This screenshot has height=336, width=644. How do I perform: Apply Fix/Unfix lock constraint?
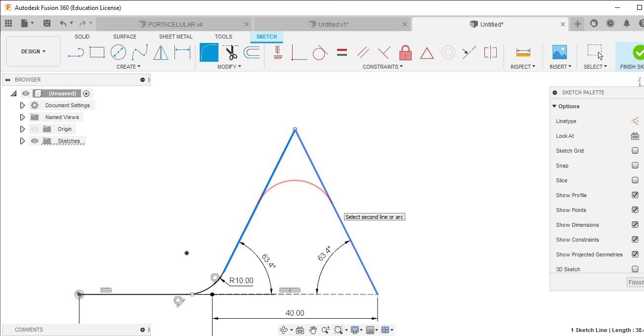(x=405, y=52)
